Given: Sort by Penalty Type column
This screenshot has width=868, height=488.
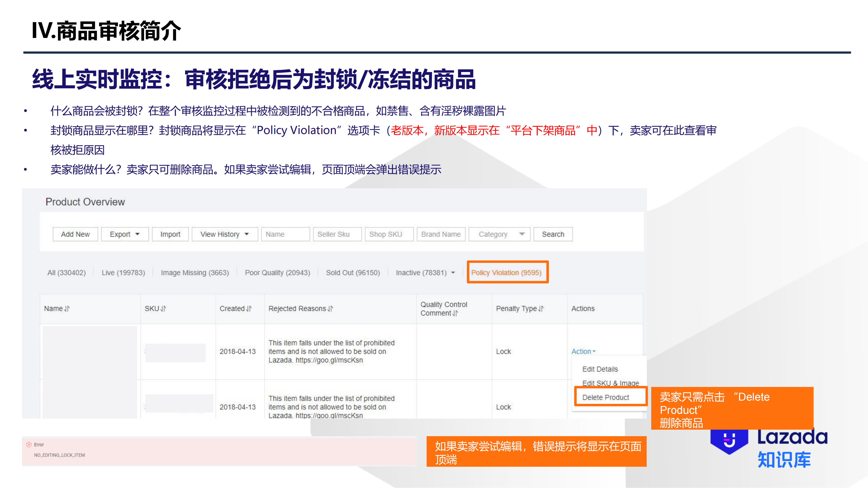Looking at the screenshot, I should tap(540, 308).
